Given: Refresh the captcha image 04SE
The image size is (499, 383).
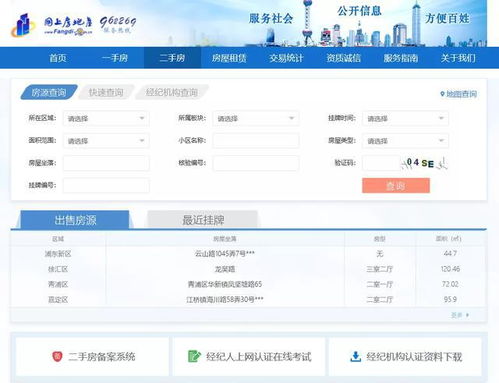Looking at the screenshot, I should [x=424, y=163].
